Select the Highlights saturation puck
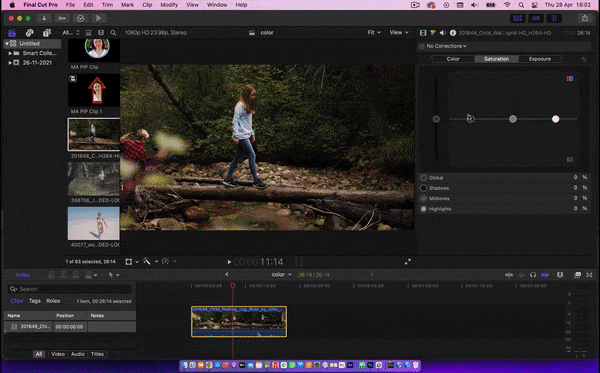Screen dimensions: 600x373 click(x=556, y=119)
